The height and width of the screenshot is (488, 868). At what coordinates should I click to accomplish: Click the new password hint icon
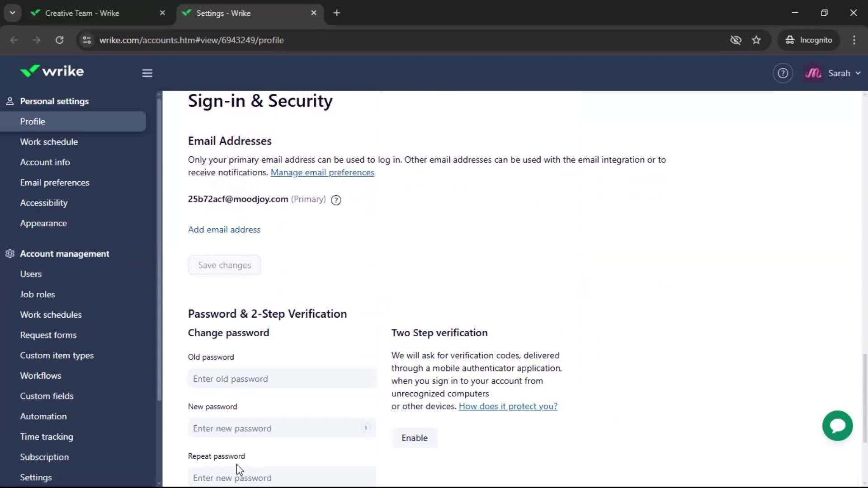[x=366, y=428]
